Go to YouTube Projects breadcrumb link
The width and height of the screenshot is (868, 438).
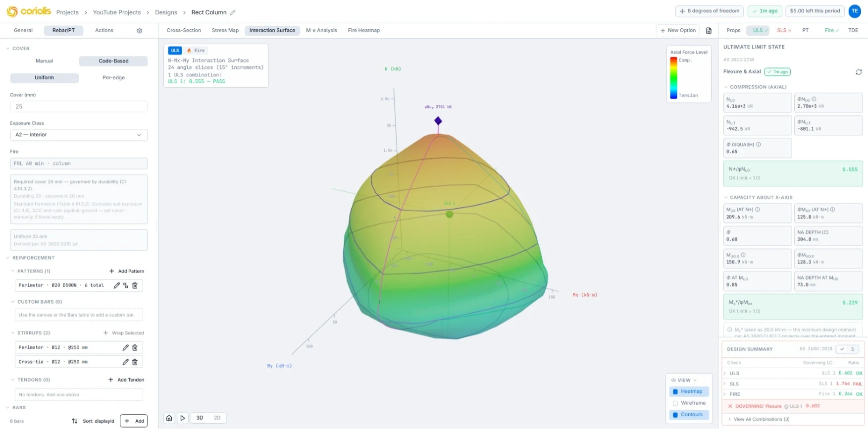[117, 12]
